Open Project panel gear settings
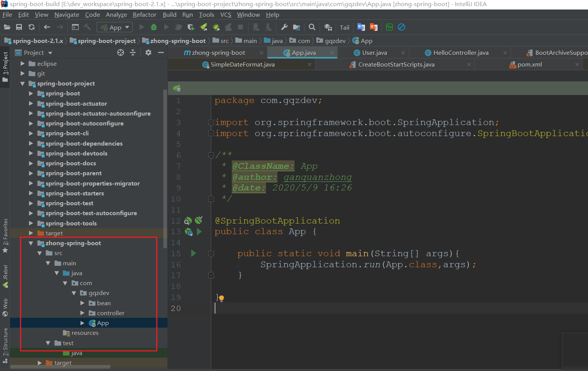 tap(148, 52)
